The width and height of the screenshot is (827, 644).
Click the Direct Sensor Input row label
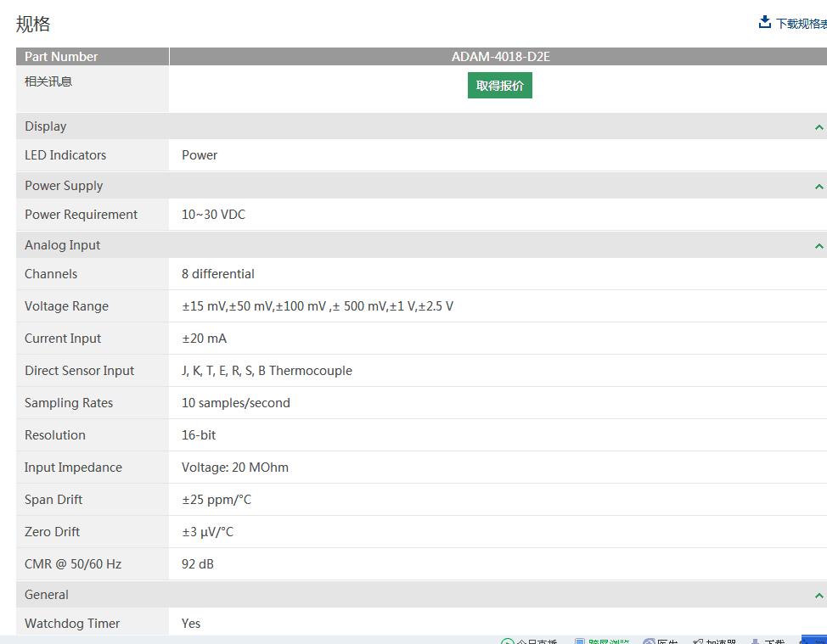pyautogui.click(x=79, y=371)
